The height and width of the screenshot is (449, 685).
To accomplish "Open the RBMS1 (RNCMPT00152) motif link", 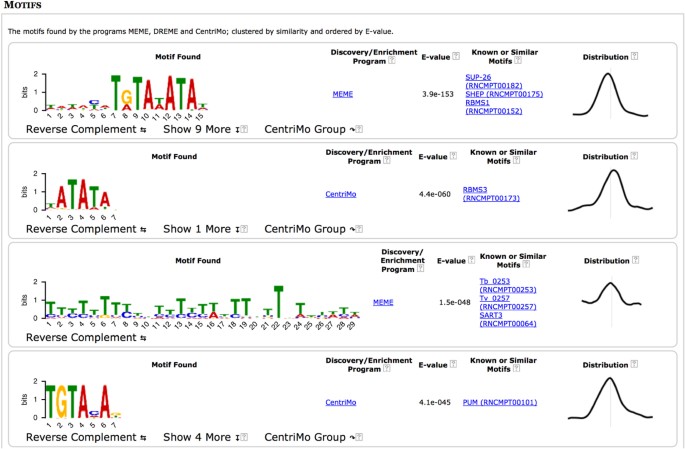I will [494, 107].
